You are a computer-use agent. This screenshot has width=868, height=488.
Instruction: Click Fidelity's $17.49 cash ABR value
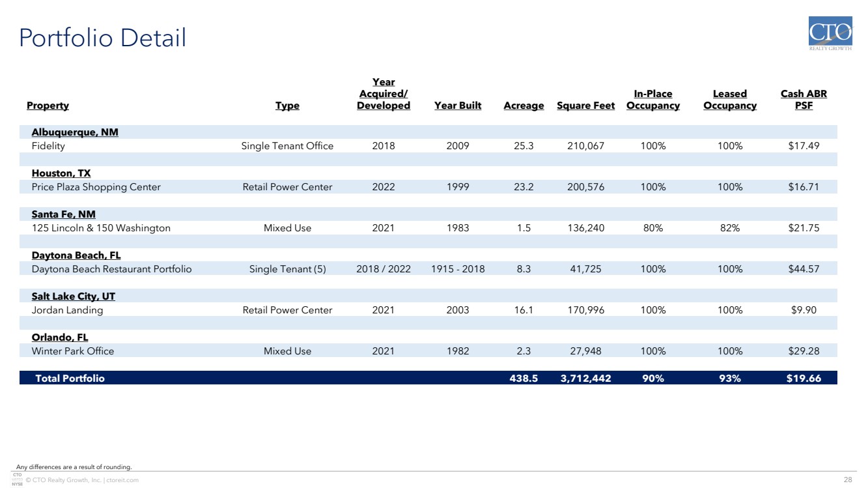(x=804, y=146)
